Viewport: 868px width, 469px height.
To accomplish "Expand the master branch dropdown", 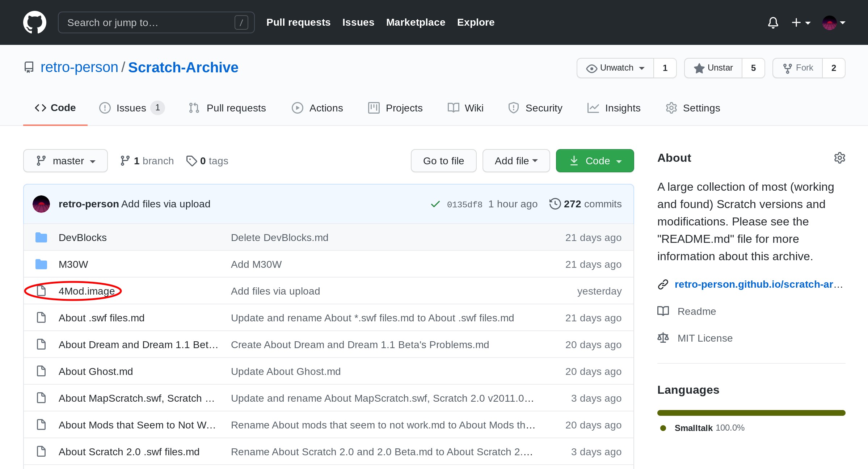I will (66, 161).
